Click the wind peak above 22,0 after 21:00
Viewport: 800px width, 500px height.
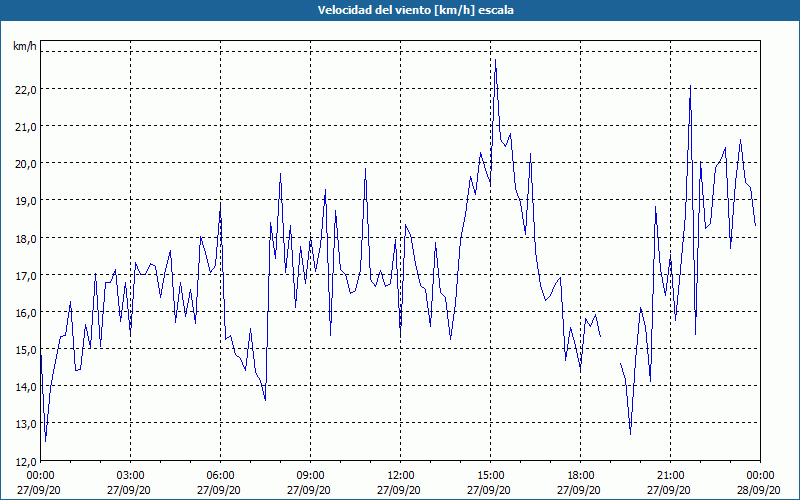[x=690, y=86]
